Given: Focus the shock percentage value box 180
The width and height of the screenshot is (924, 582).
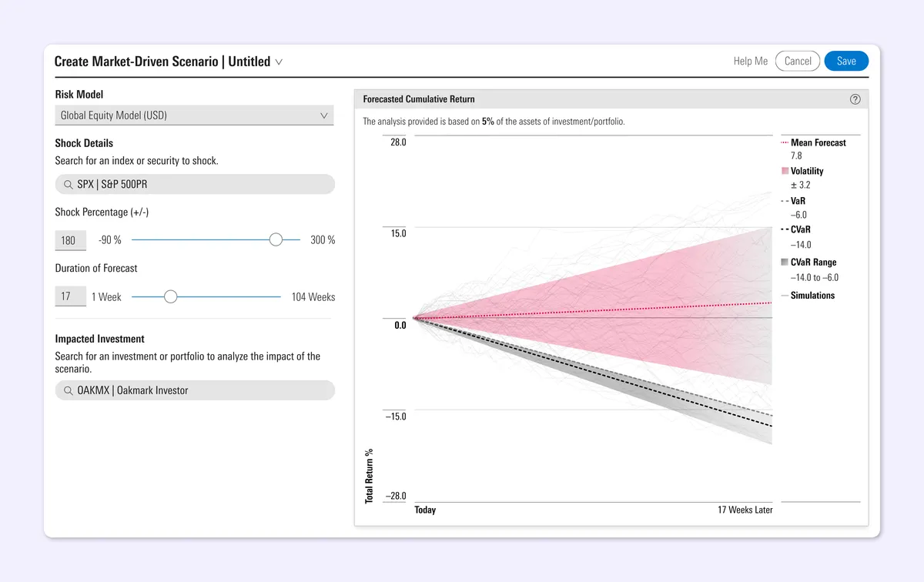Looking at the screenshot, I should tap(70, 240).
